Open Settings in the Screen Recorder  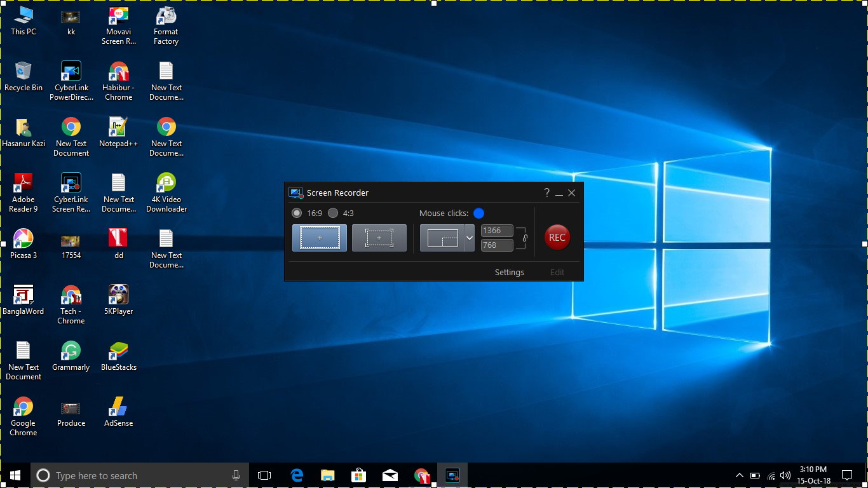[509, 272]
